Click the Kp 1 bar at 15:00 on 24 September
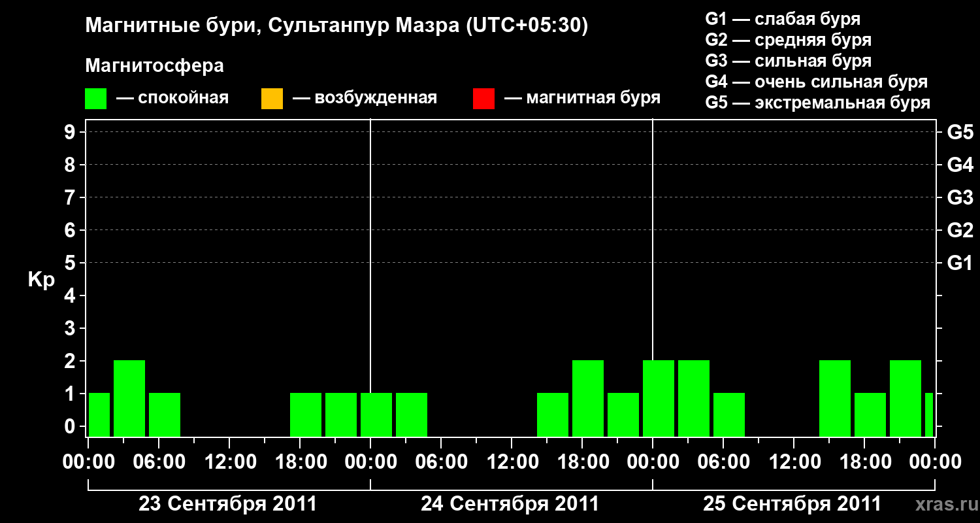Screen dimensions: 980x523 (553, 414)
